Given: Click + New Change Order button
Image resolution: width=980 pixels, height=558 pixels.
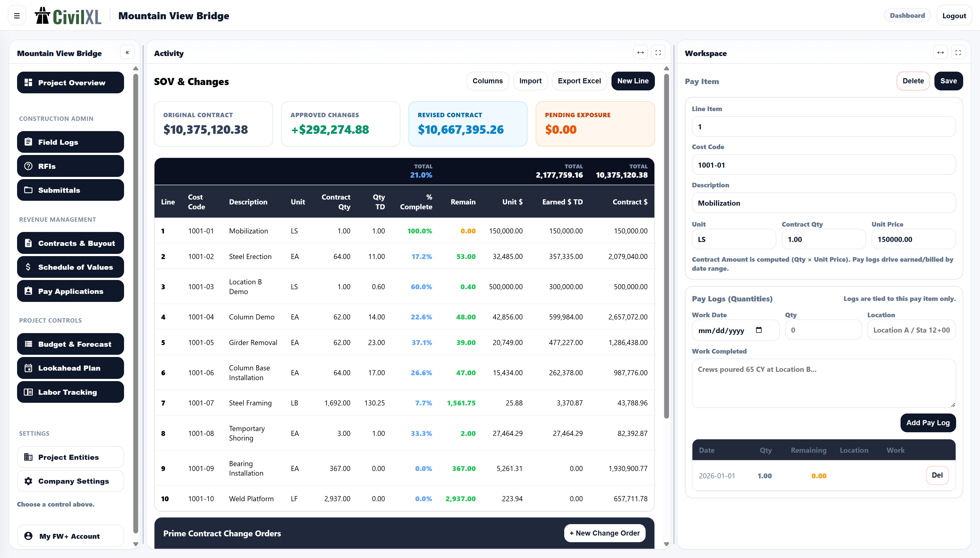Looking at the screenshot, I should (604, 533).
